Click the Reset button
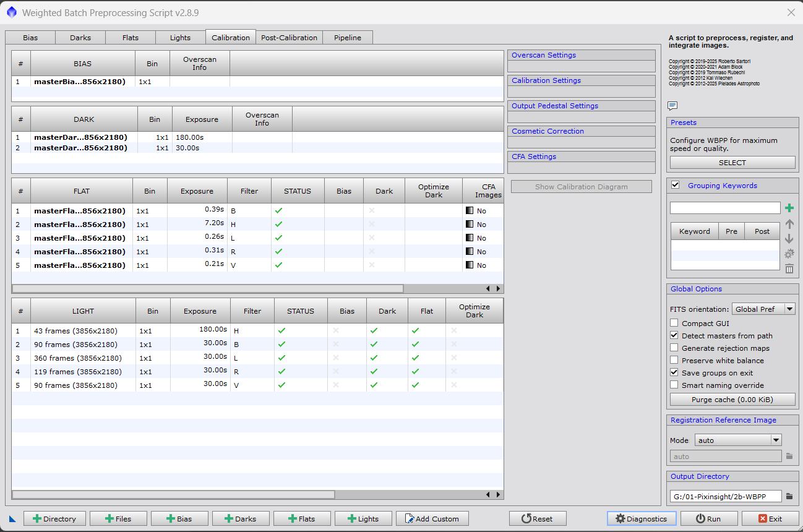Viewport: 803px width, 532px height. [x=537, y=519]
